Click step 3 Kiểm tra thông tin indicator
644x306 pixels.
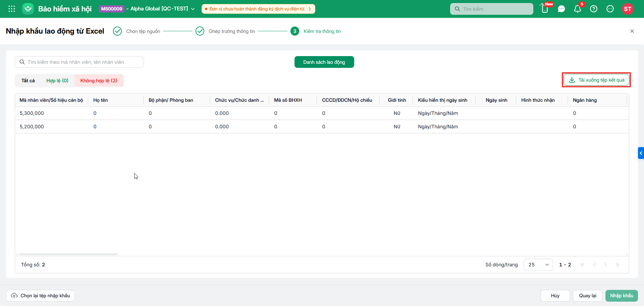pos(295,31)
